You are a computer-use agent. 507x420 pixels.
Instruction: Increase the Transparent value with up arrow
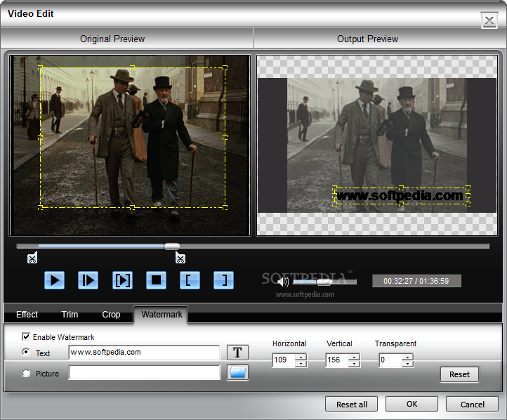click(x=407, y=357)
